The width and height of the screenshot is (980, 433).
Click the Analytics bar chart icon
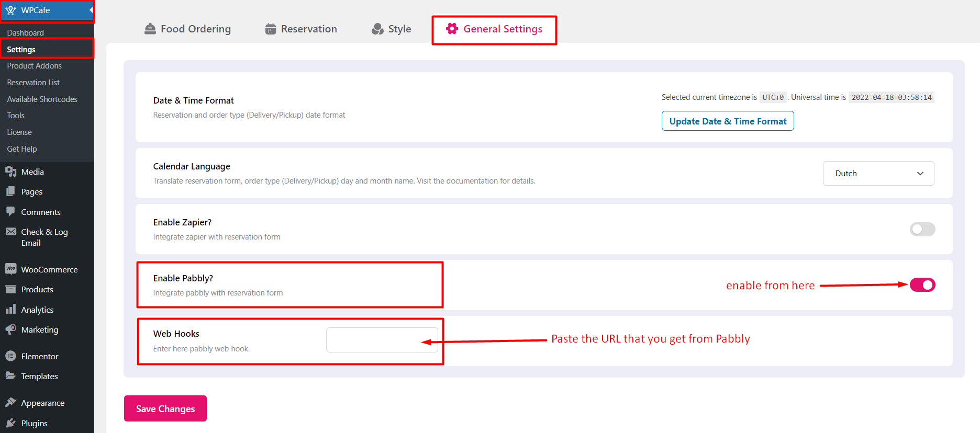[10, 310]
